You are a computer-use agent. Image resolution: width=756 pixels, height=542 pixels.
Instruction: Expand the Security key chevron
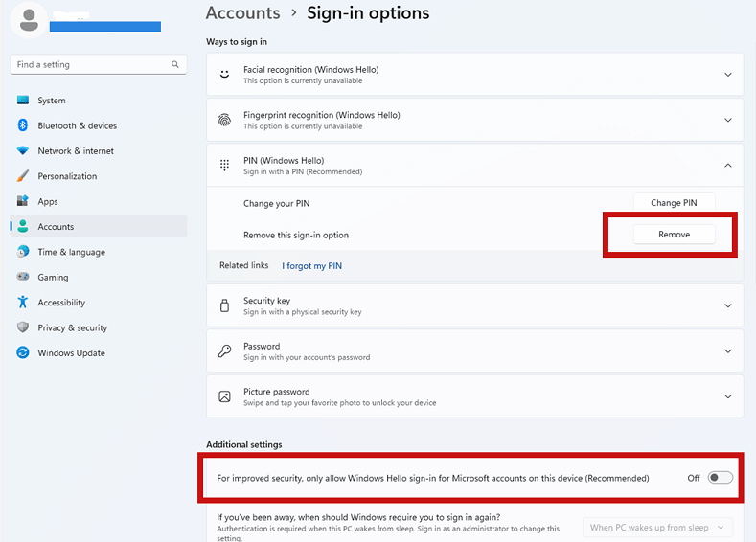pos(728,305)
